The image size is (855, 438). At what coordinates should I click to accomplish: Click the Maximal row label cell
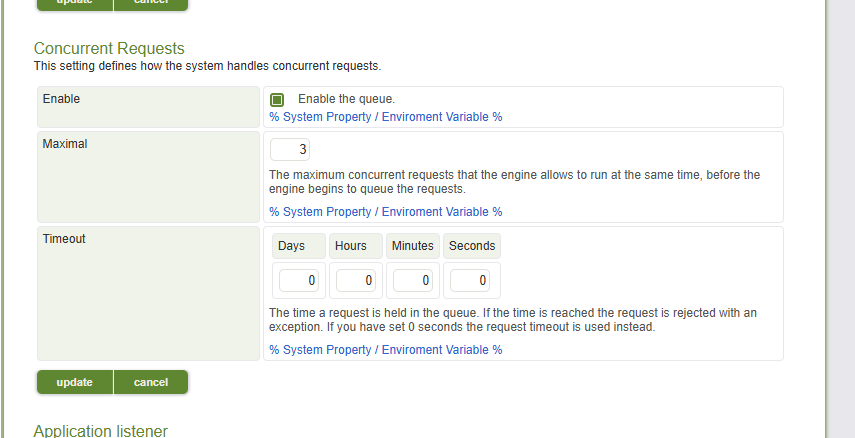[x=148, y=177]
